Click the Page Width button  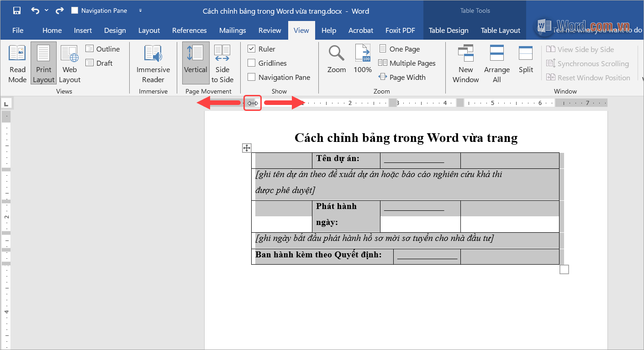402,77
